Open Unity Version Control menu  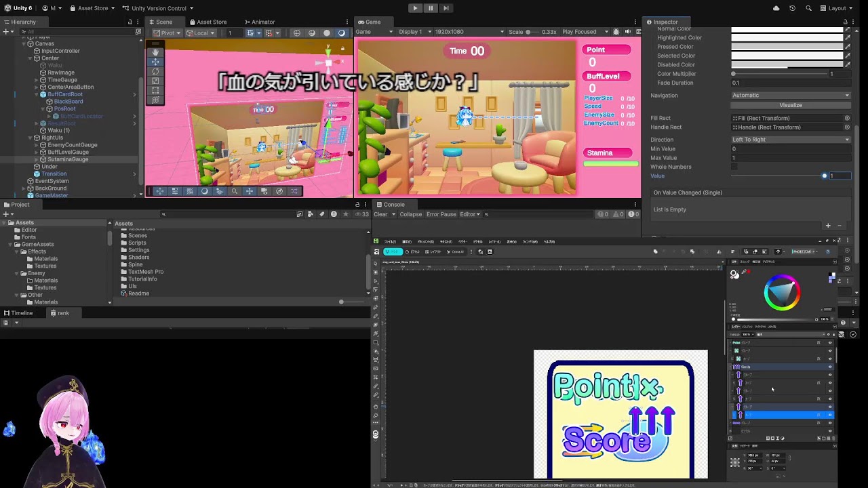(x=158, y=8)
